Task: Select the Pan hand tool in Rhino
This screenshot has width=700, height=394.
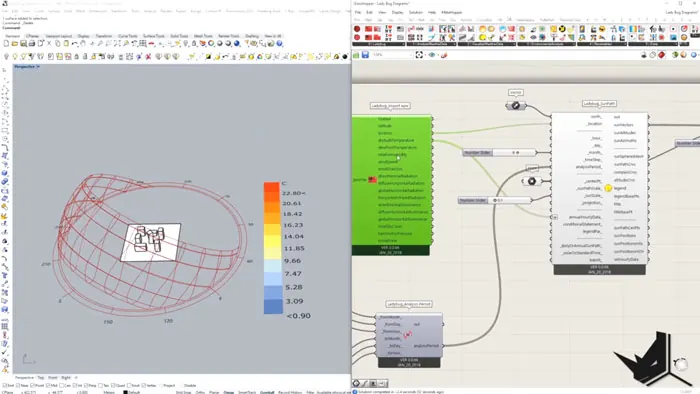Action: 83,43
